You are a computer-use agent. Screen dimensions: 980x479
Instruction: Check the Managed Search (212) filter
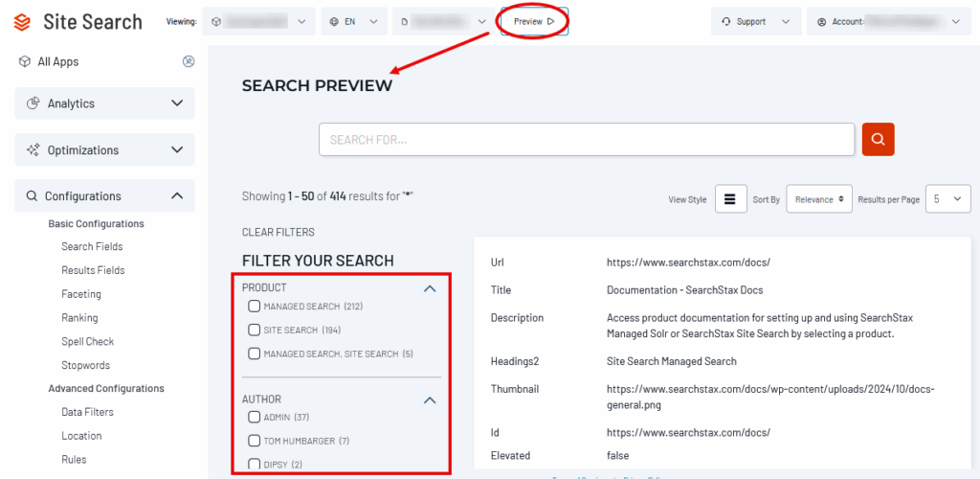[x=254, y=307]
